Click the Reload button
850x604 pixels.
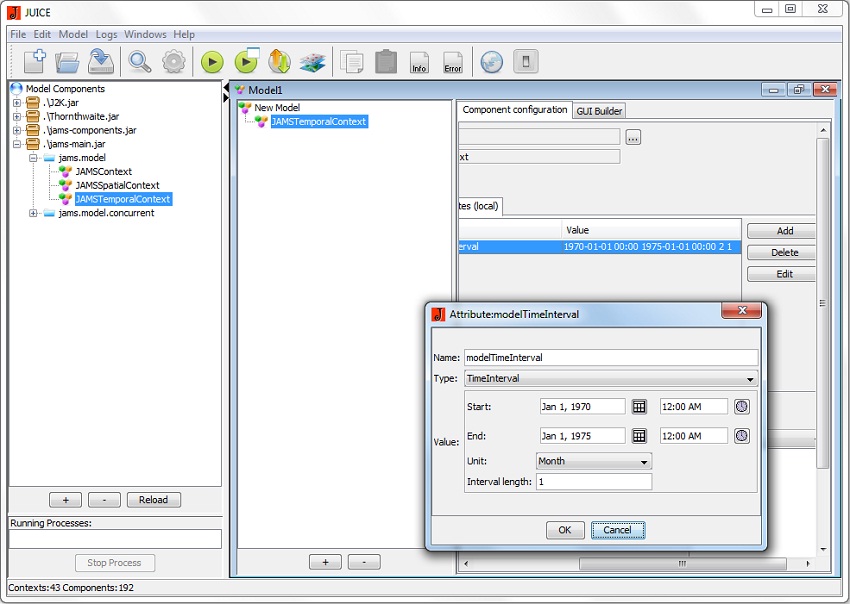point(153,500)
